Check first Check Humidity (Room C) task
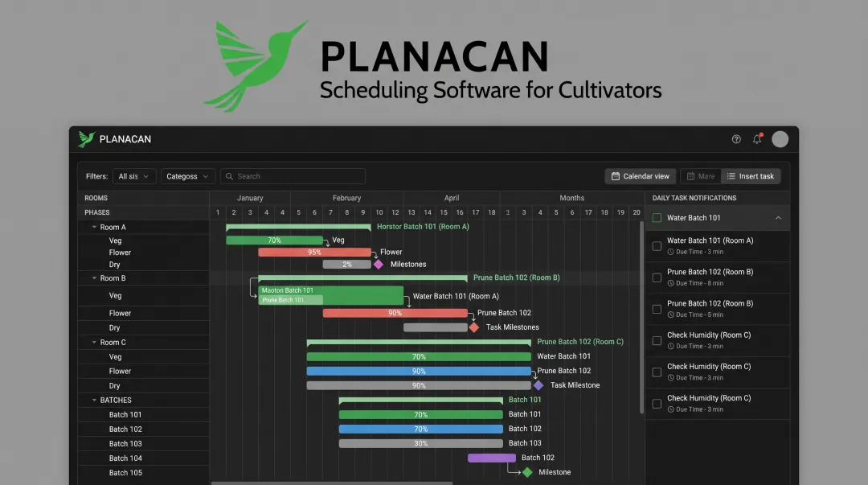The image size is (868, 485). (657, 341)
